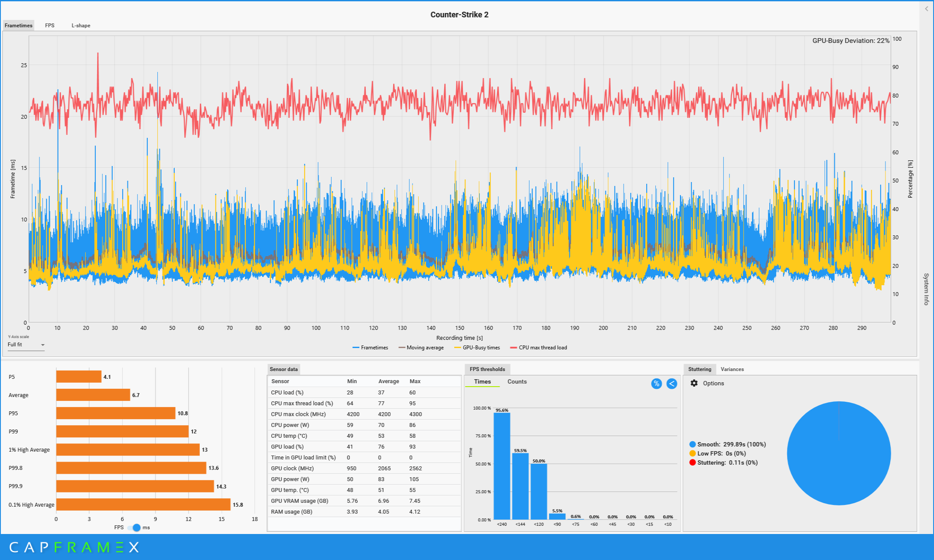Image resolution: width=934 pixels, height=560 pixels.
Task: Collapse the System Info panel chevron
Action: 926,9
